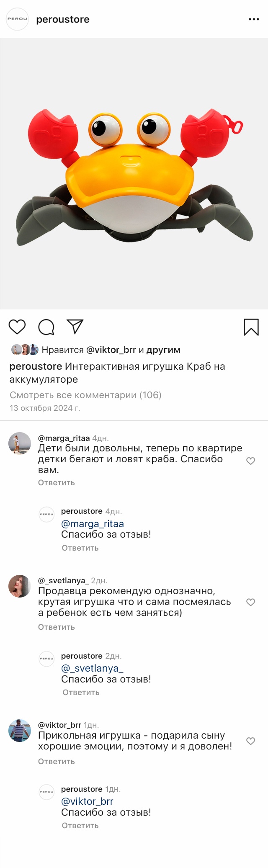Reply to marga_ritaa's comment
The image size is (268, 868).
click(57, 483)
